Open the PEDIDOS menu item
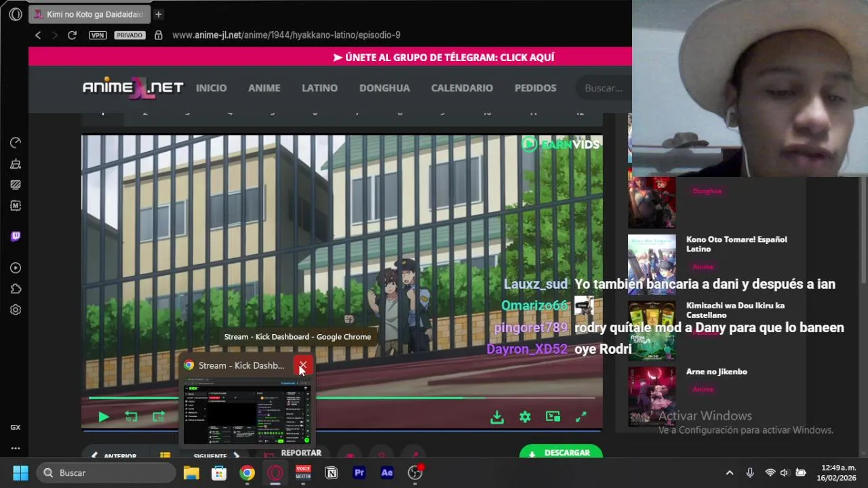 pos(535,88)
